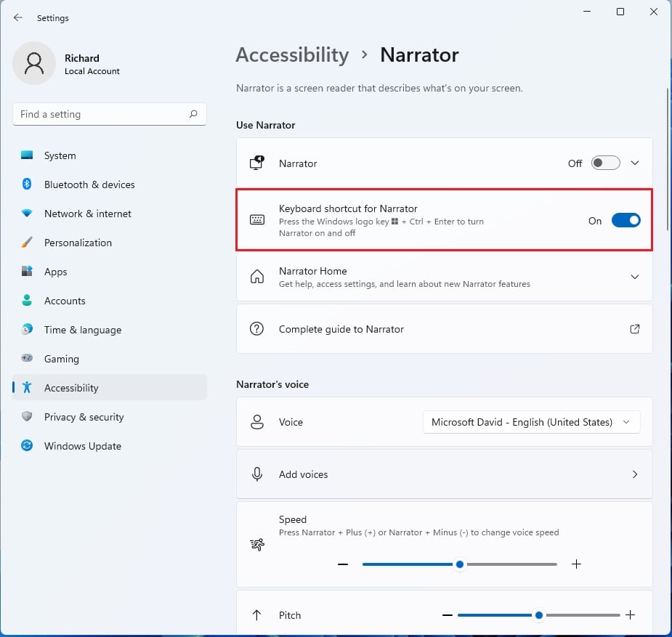Image resolution: width=672 pixels, height=637 pixels.
Task: Open Accounts settings category
Action: click(x=109, y=300)
